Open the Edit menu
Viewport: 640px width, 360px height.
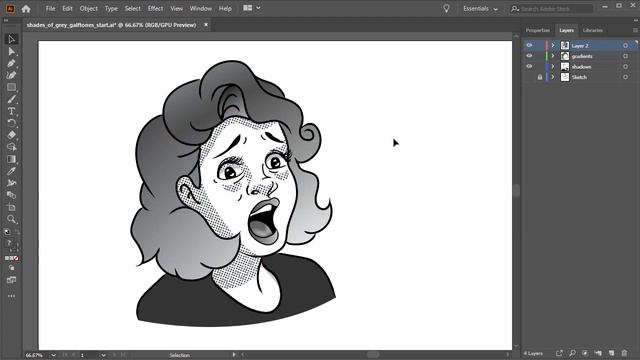[67, 9]
